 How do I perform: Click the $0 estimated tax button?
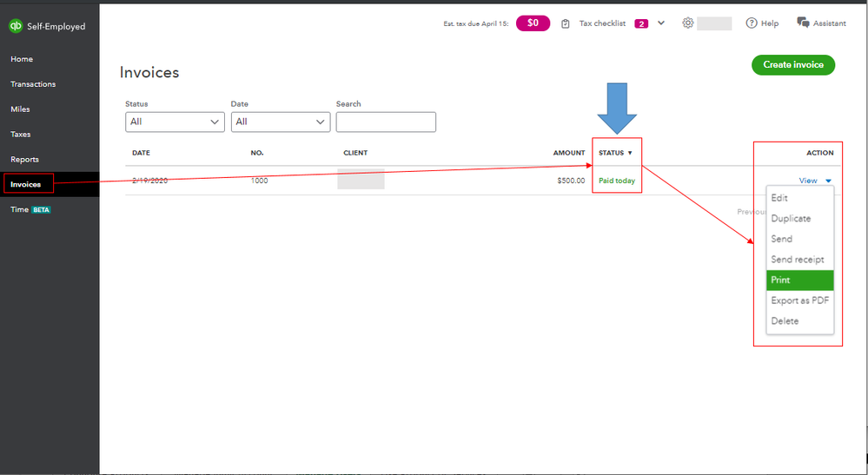pos(533,23)
